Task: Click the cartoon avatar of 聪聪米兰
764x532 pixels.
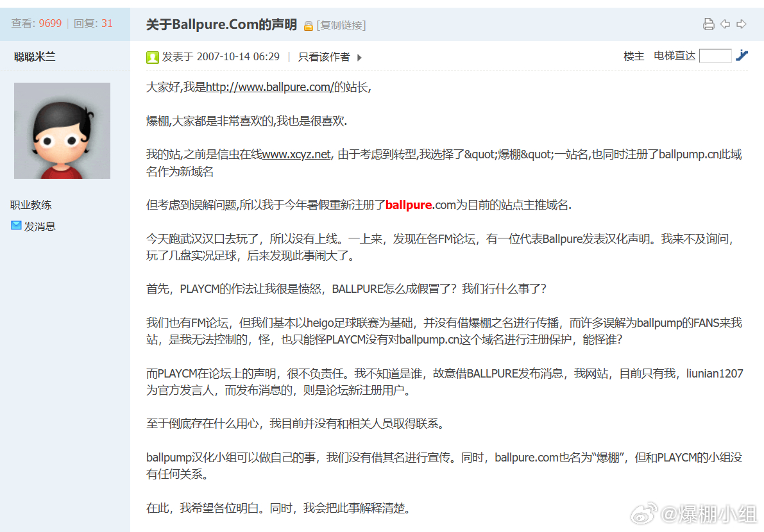Action: [62, 131]
